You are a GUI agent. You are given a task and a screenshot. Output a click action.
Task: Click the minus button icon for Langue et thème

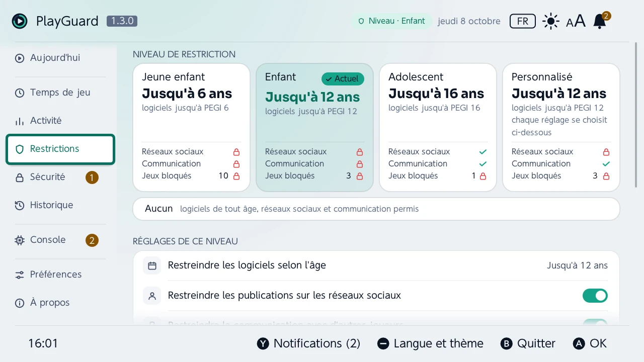coord(383,343)
